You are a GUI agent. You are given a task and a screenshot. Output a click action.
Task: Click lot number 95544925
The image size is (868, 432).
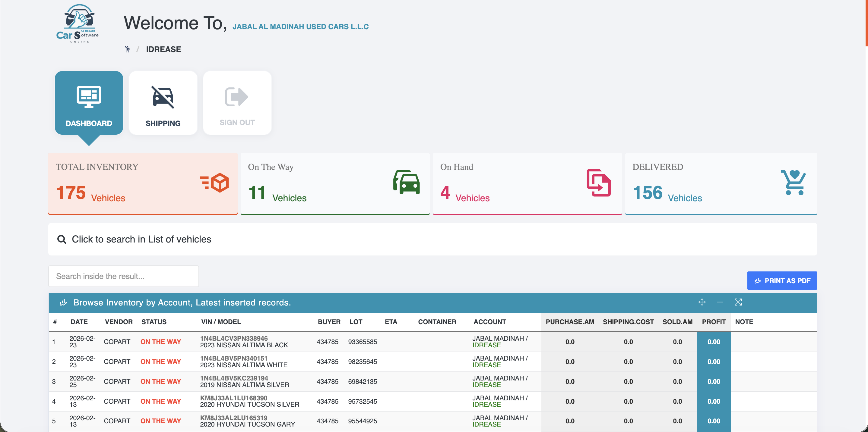point(363,421)
